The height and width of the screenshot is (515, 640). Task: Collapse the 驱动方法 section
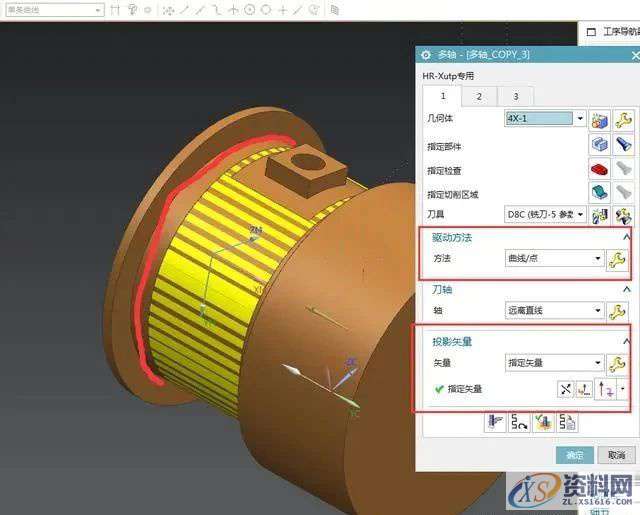(x=626, y=237)
